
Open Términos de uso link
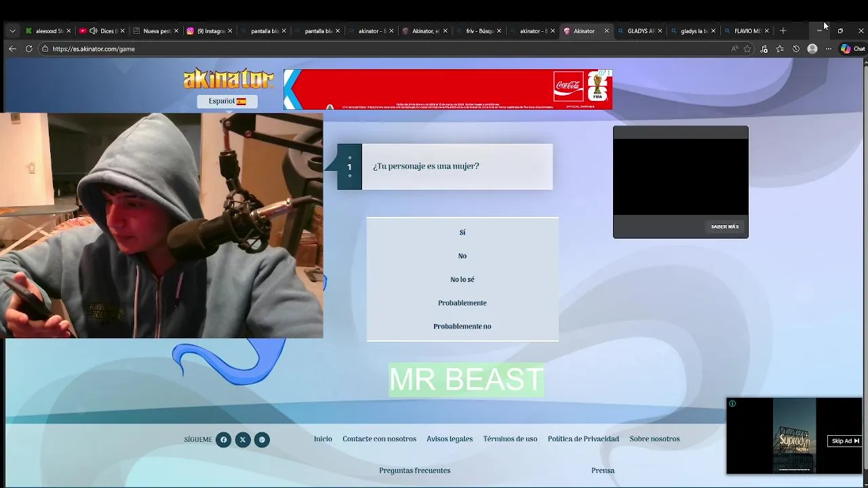click(x=510, y=439)
